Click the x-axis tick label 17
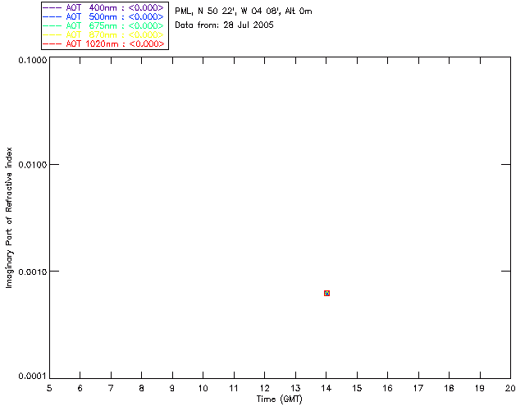The width and height of the screenshot is (525, 420). 418,388
